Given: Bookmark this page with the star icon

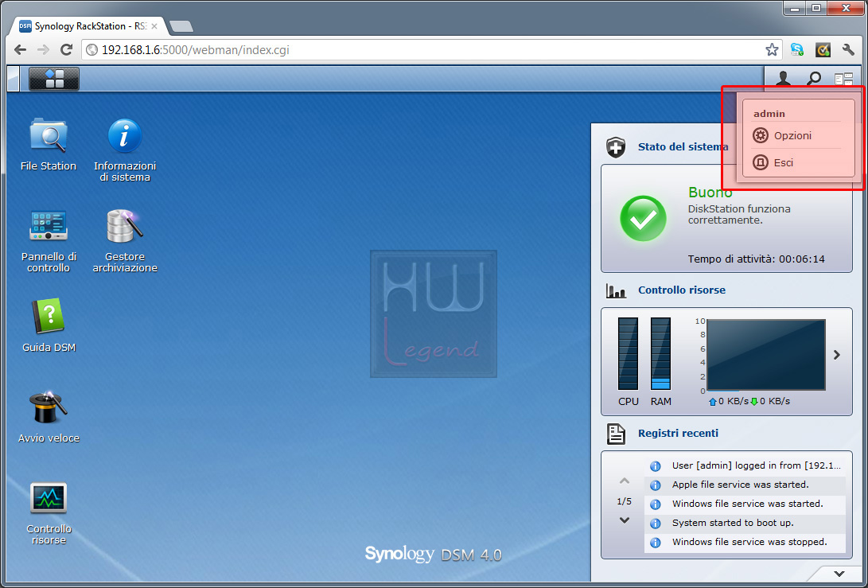Looking at the screenshot, I should (x=772, y=50).
